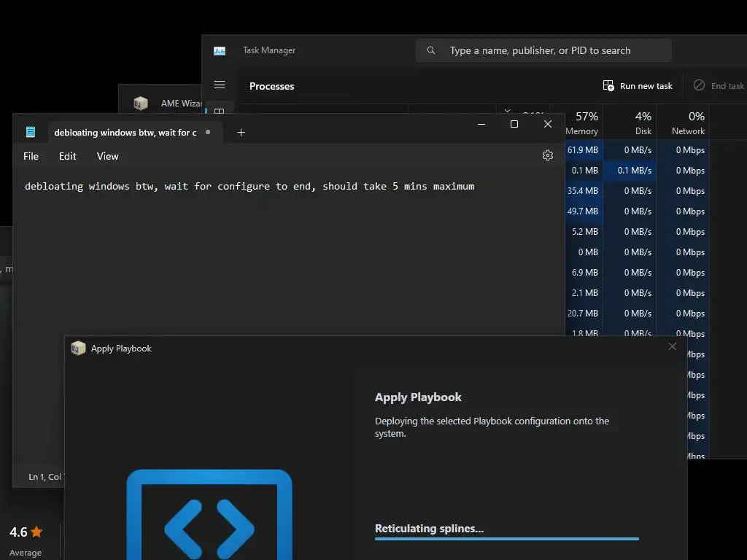Add a new tab in Notepad

[241, 133]
